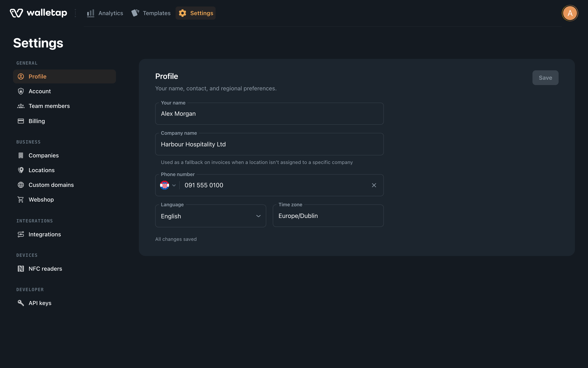Click the walletap logo
588x368 pixels.
[38, 13]
